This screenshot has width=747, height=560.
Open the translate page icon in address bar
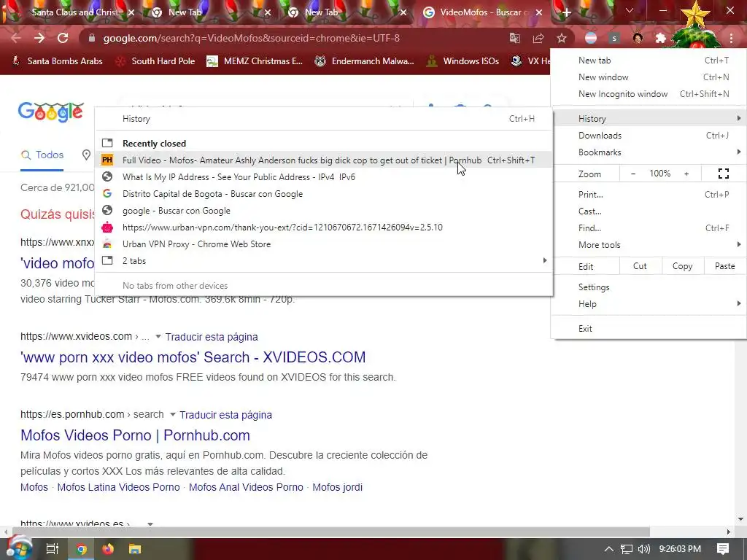[514, 38]
